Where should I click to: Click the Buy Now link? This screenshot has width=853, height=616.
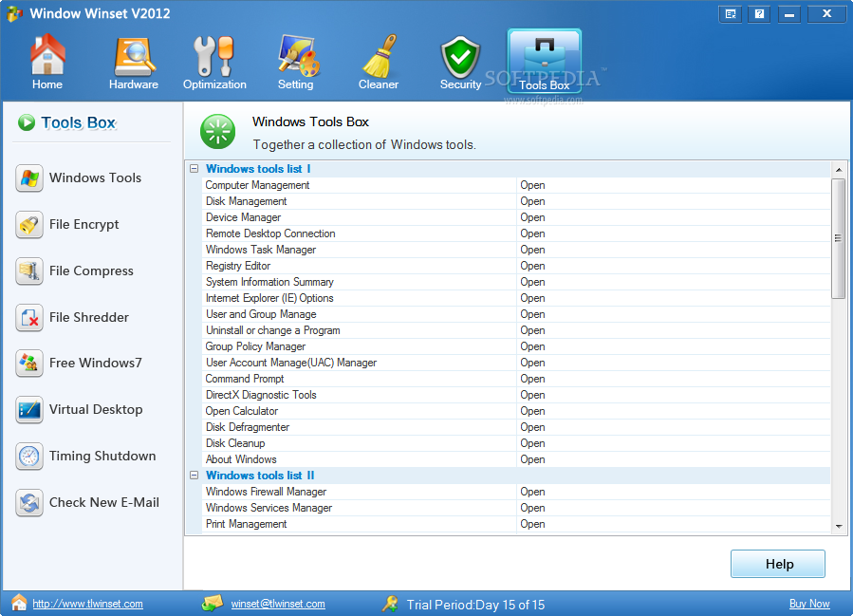pos(809,604)
